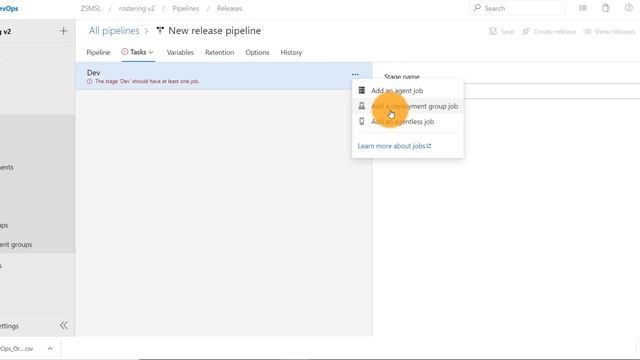Click the search magnifier icon
Screen dimensions: 640x360
click(x=477, y=8)
